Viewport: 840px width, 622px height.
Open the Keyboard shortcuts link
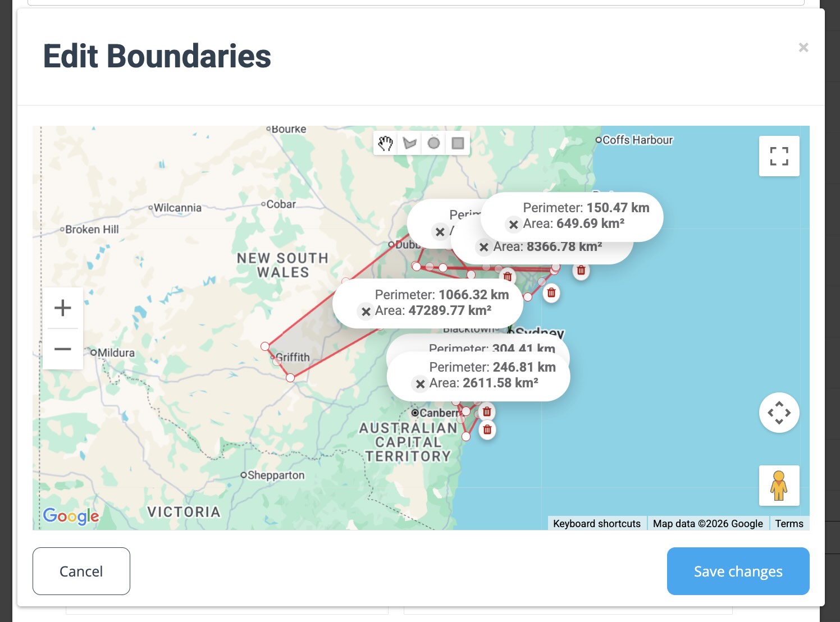[596, 523]
